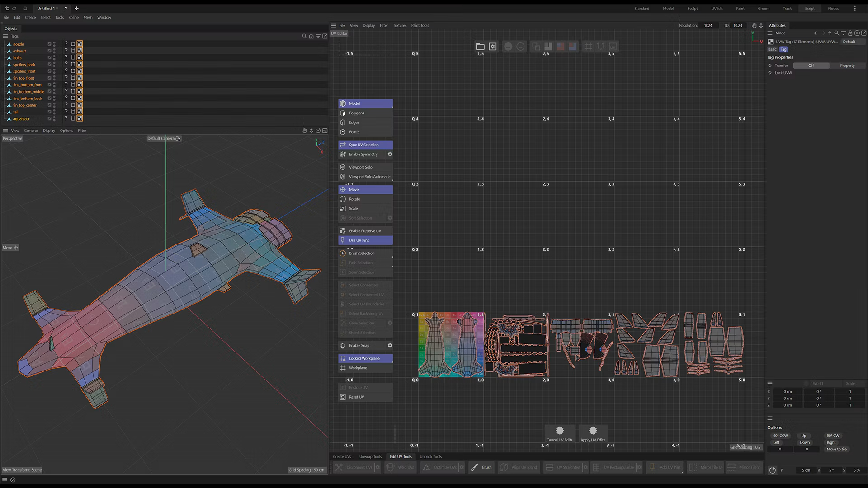
Task: Click the search icon in Objects panel
Action: (x=304, y=36)
